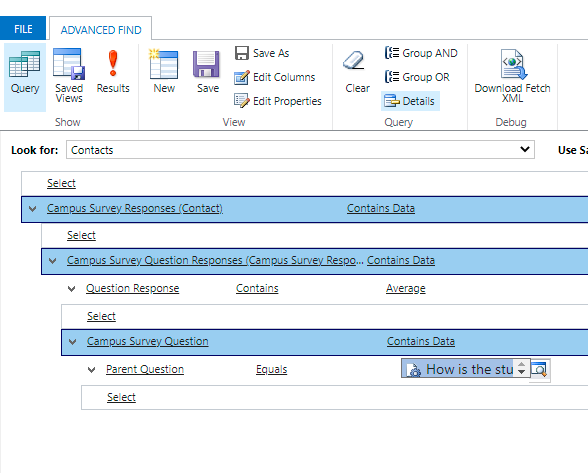The height and width of the screenshot is (473, 588).
Task: Clear the query with the eraser
Action: (357, 72)
